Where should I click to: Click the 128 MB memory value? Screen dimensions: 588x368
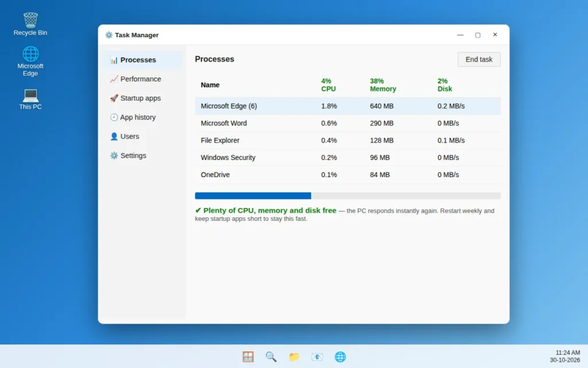[x=382, y=140]
